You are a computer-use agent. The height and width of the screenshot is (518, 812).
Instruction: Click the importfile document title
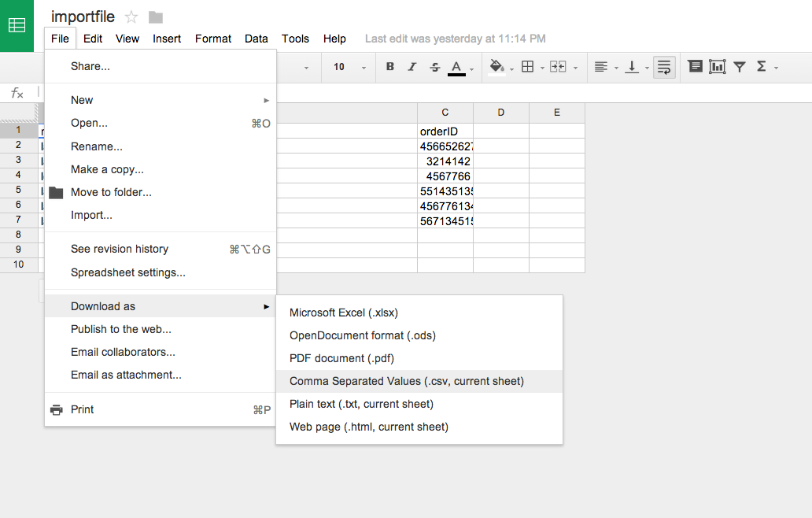pyautogui.click(x=83, y=17)
